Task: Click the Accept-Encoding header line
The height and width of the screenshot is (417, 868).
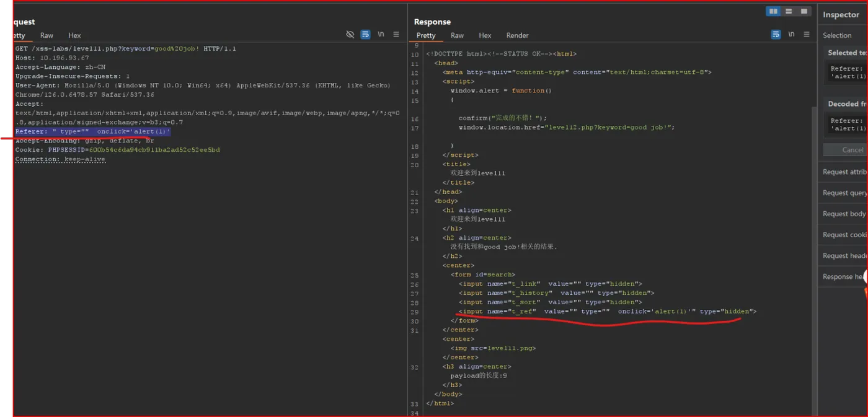Action: click(84, 141)
